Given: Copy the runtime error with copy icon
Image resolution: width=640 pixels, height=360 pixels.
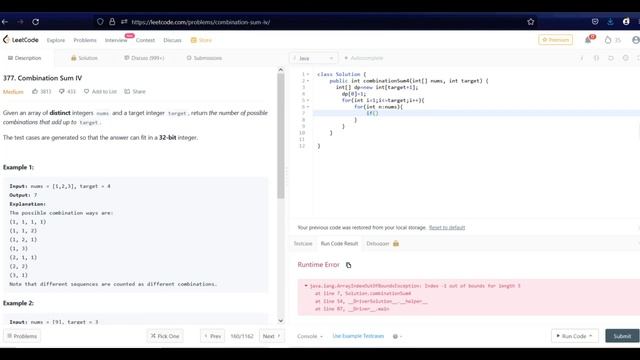Looking at the screenshot, I should [x=348, y=265].
